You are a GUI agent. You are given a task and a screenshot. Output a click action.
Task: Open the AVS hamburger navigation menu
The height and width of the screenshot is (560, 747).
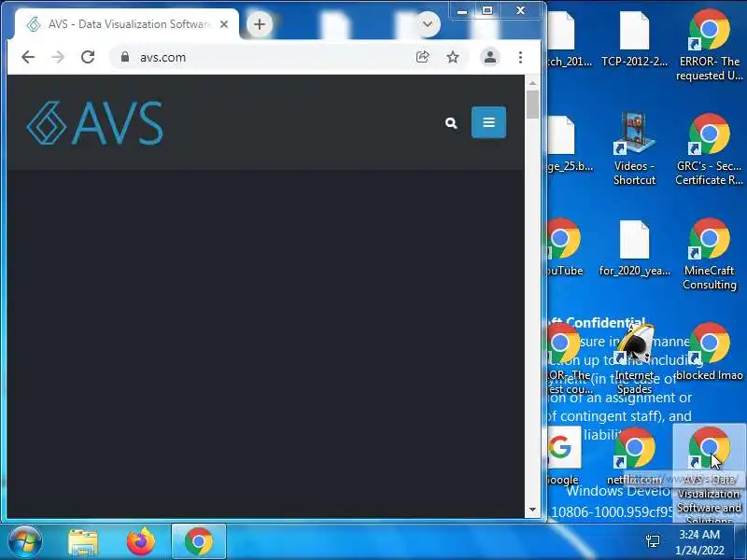click(488, 122)
